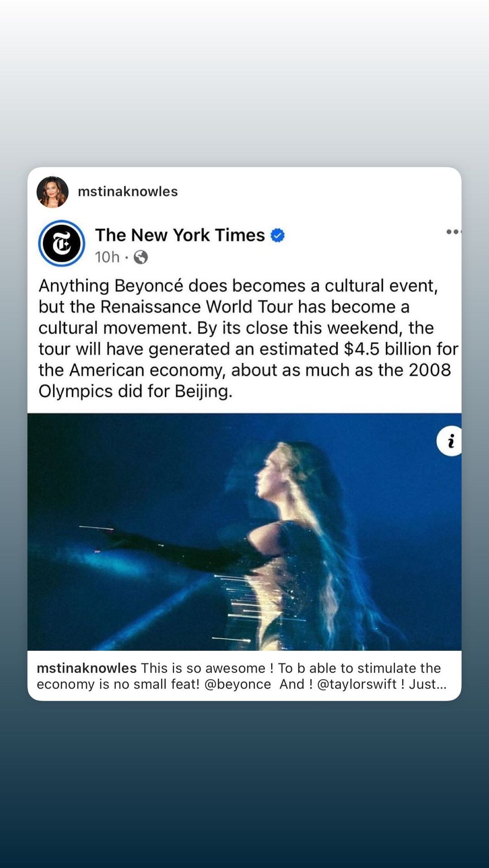Open The New York Times page name

[x=180, y=235]
